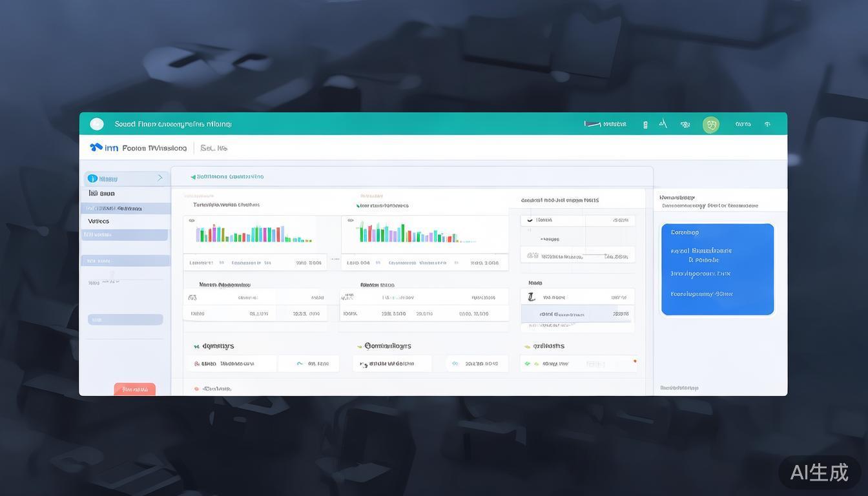This screenshot has height=496, width=868.
Task: Select the Velteos item in the sidebar
Action: point(99,221)
